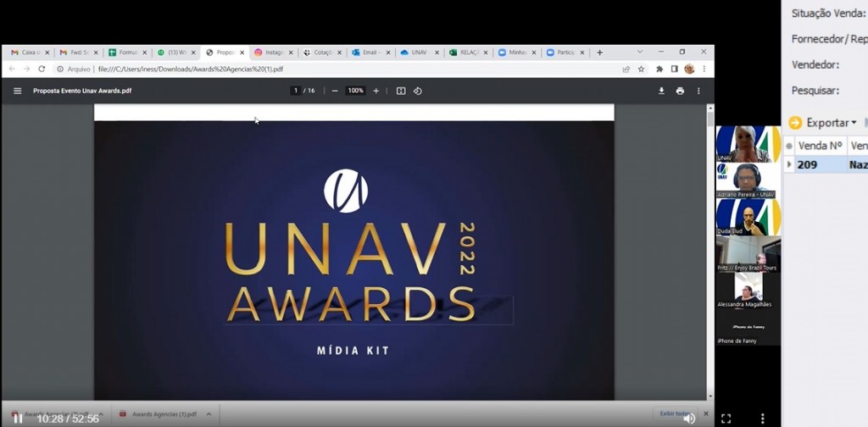Click Exibir todos downloads button

[x=676, y=413]
